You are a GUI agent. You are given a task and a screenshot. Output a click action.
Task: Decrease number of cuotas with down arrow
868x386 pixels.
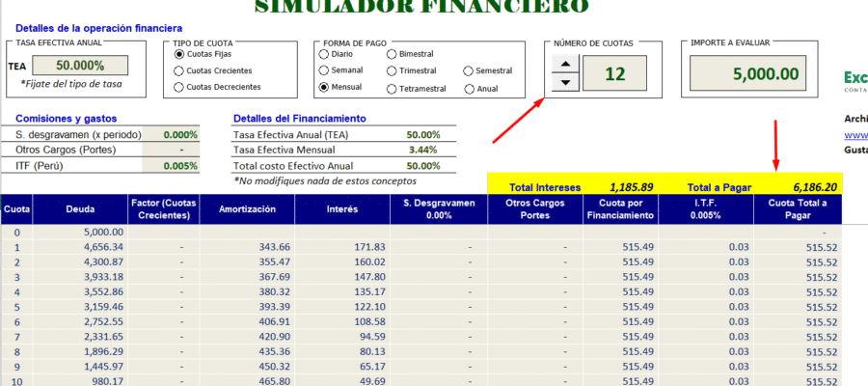(565, 83)
